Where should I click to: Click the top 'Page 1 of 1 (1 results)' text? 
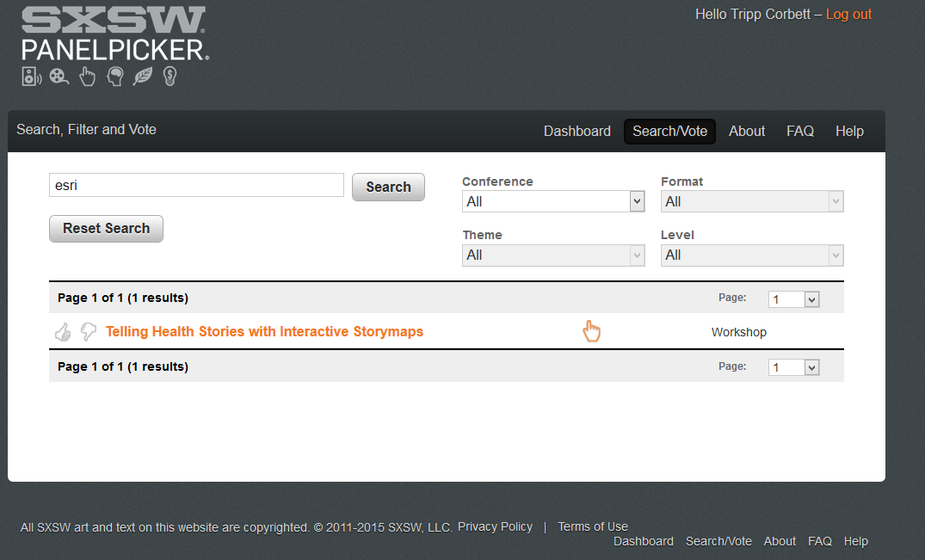(x=123, y=298)
